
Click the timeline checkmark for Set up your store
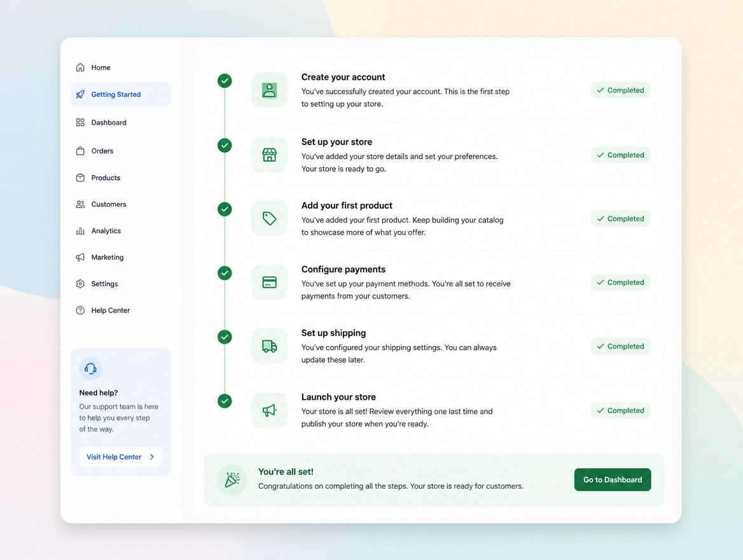225,145
